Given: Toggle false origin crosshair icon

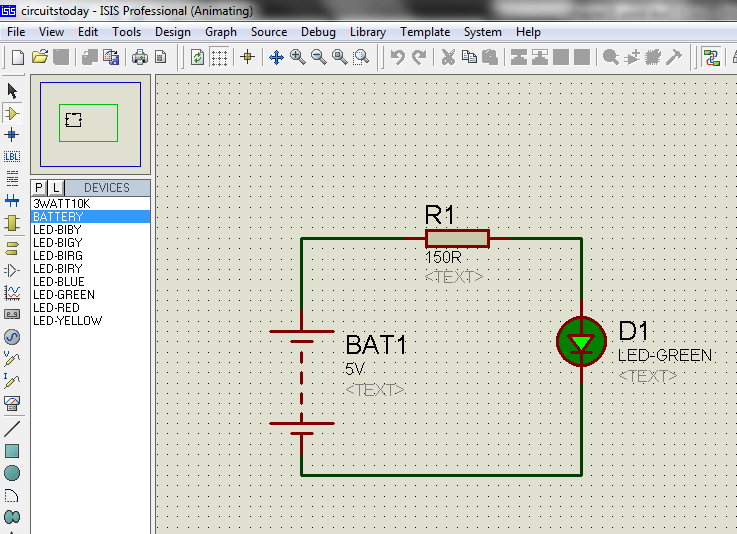Looking at the screenshot, I should point(247,57).
